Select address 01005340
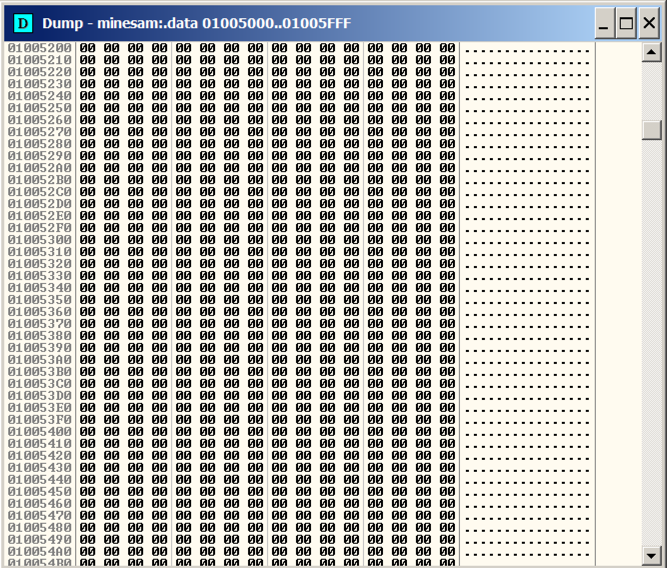This screenshot has width=667, height=568. [x=40, y=288]
